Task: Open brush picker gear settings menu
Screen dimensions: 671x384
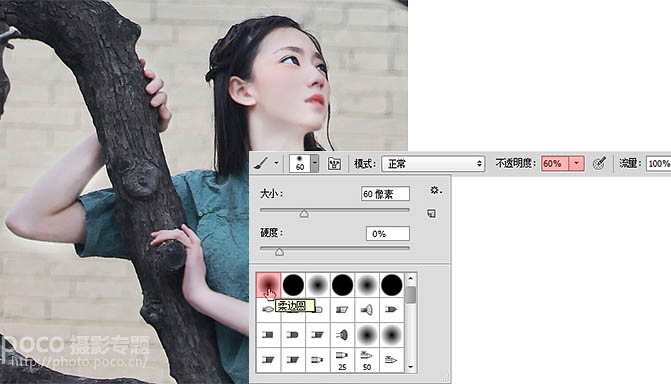Action: pos(436,190)
